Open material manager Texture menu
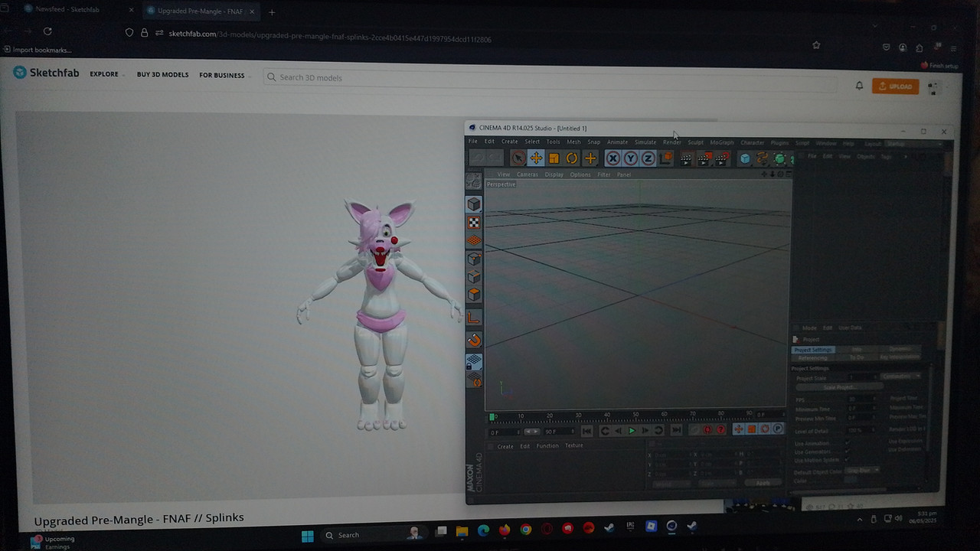This screenshot has width=980, height=551. click(574, 445)
